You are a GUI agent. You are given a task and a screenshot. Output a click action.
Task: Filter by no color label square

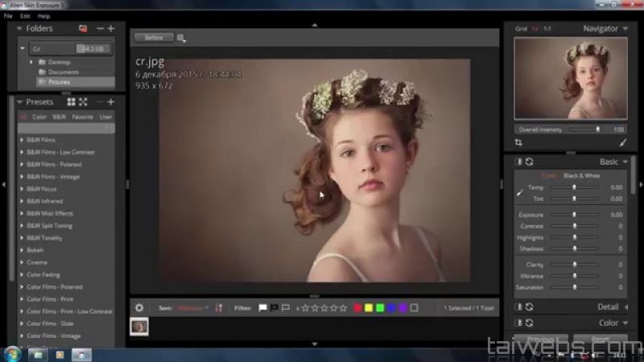click(414, 308)
